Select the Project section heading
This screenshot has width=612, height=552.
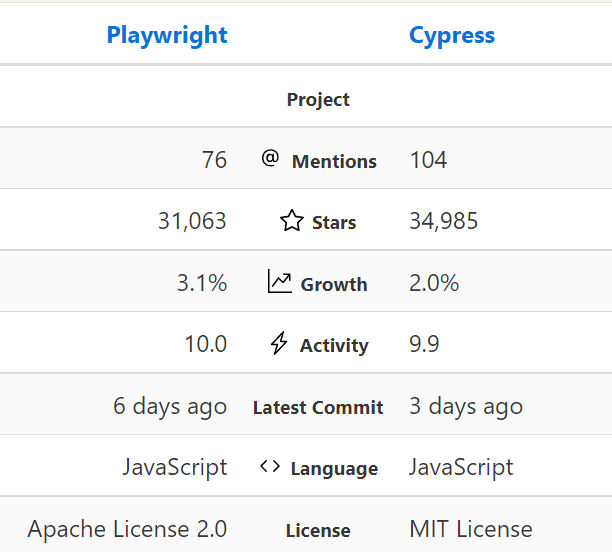point(318,100)
